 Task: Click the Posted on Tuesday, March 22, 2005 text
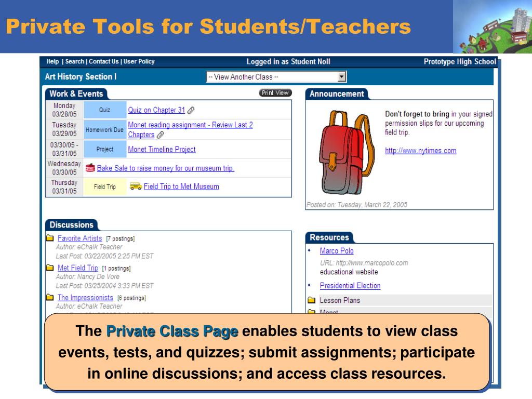click(356, 205)
